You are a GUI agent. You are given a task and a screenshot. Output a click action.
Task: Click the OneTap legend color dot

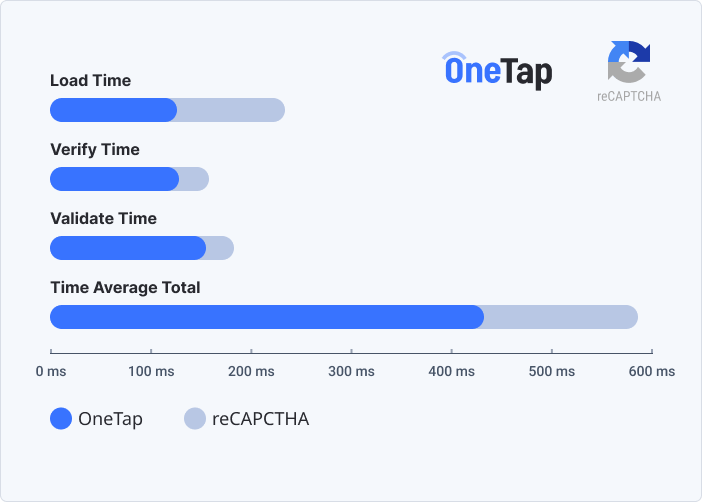click(62, 419)
